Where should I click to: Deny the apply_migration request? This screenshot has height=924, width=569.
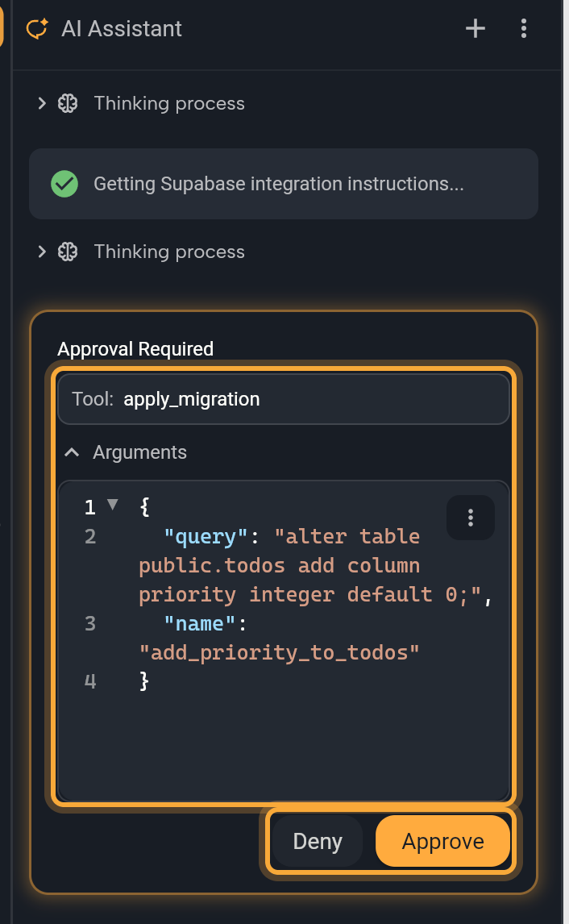[318, 841]
